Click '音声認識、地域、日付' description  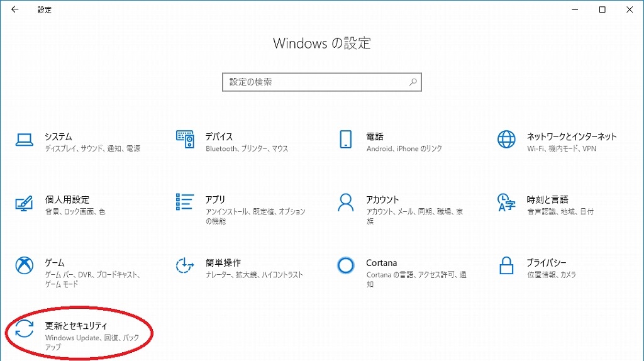[x=560, y=211]
